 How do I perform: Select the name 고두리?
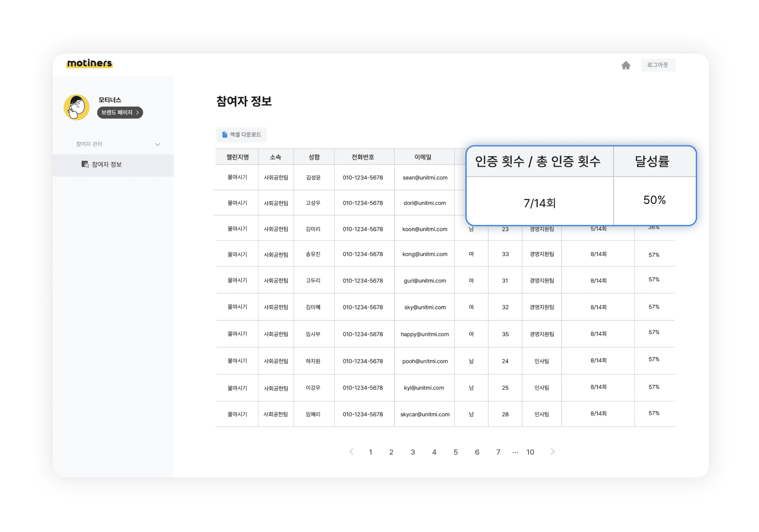coord(313,280)
